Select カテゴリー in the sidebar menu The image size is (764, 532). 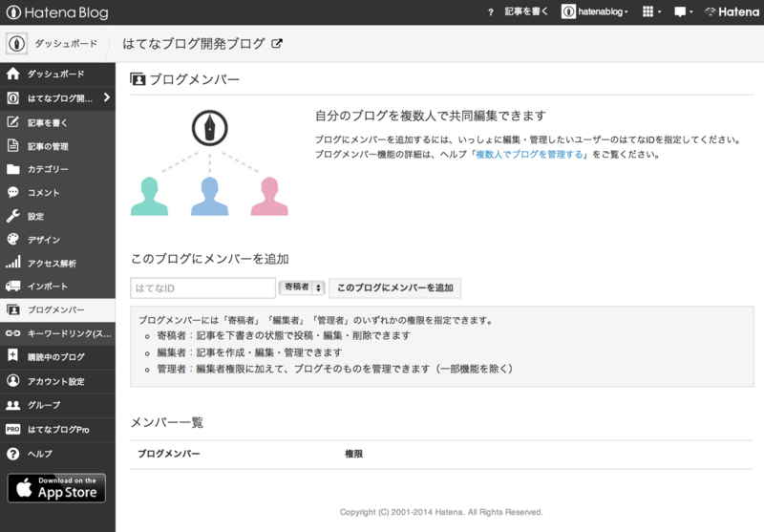[57, 169]
